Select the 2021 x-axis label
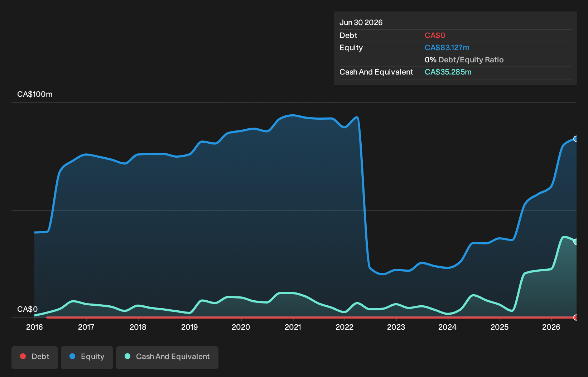 pos(293,327)
